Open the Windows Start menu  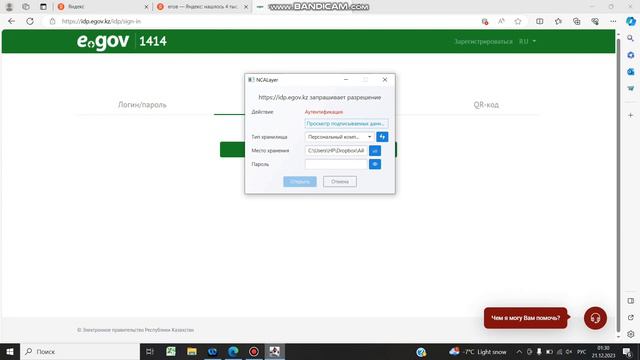pyautogui.click(x=10, y=351)
